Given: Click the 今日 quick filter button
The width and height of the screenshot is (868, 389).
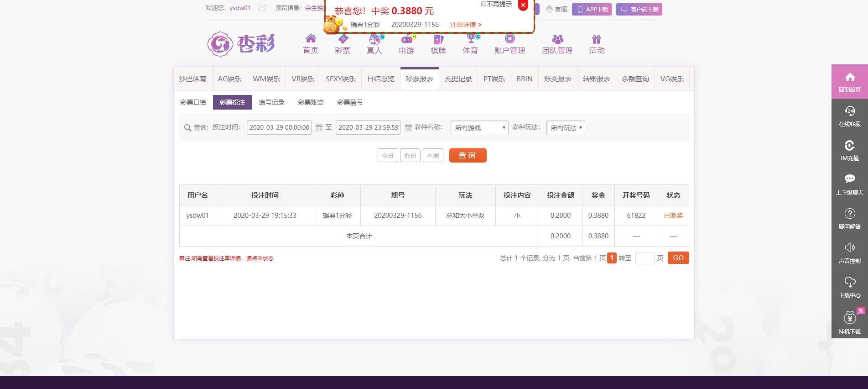Looking at the screenshot, I should [x=388, y=155].
